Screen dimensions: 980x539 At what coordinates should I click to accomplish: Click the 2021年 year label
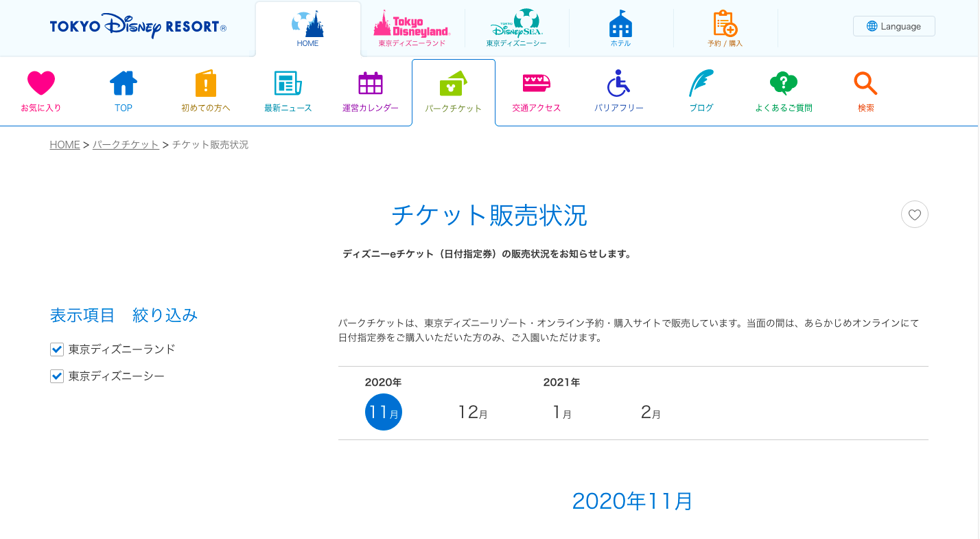(x=561, y=382)
